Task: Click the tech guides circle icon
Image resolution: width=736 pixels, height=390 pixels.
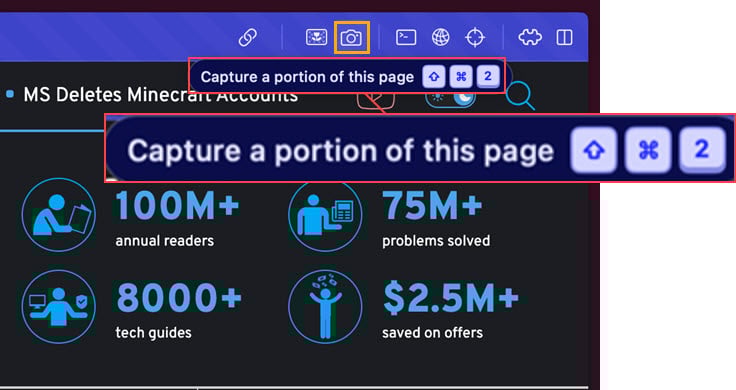Action: point(59,306)
